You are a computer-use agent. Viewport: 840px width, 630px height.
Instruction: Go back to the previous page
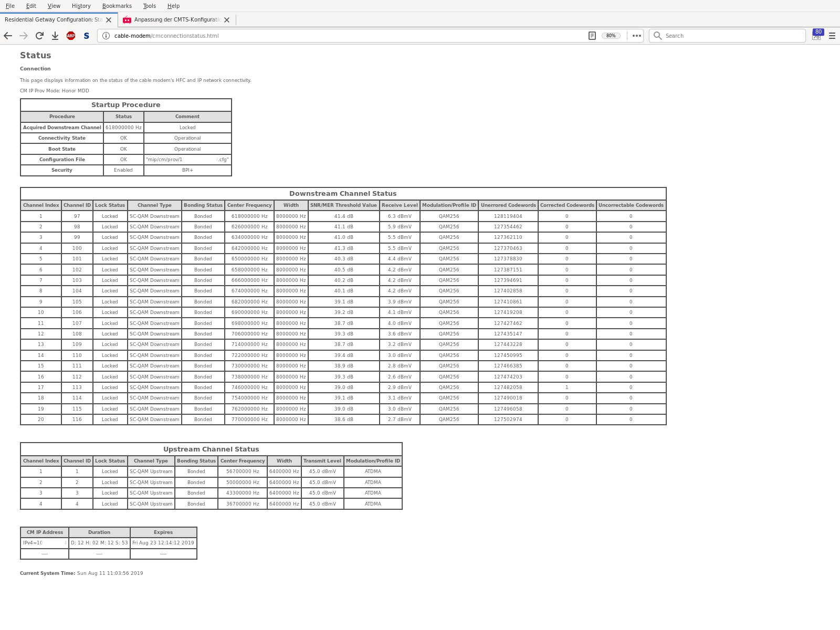tap(8, 36)
